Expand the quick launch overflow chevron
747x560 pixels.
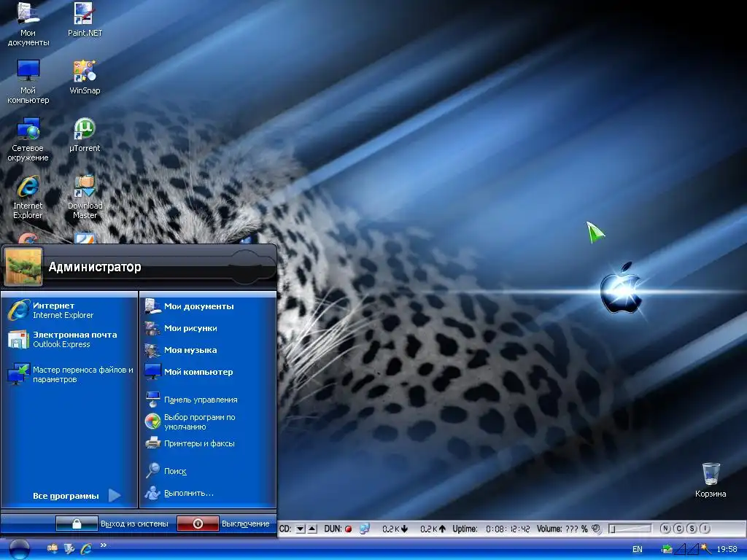pos(104,545)
